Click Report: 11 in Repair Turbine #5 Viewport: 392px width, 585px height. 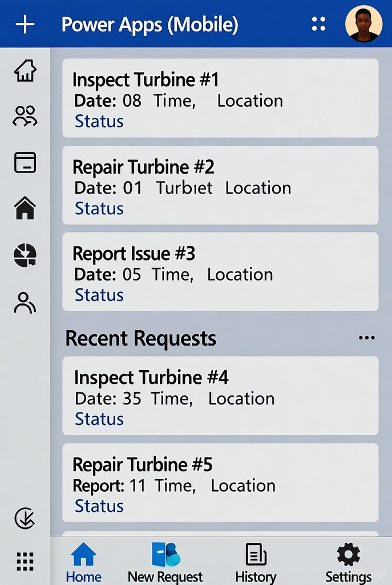point(109,486)
